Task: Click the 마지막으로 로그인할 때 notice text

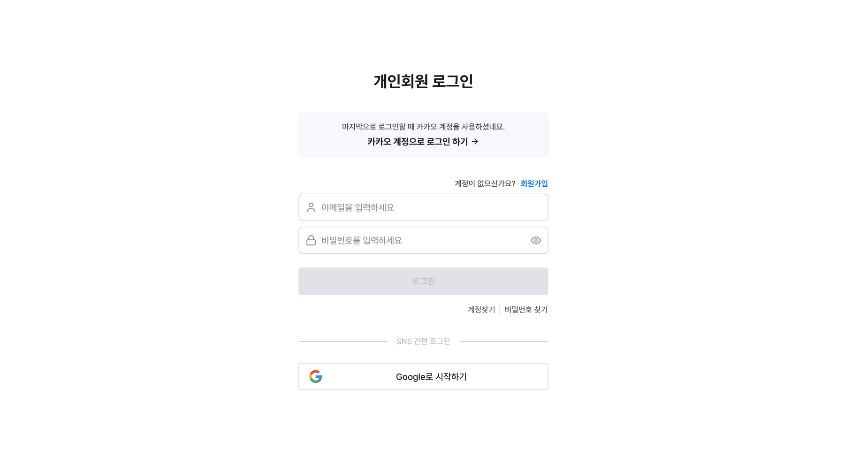Action: tap(423, 127)
